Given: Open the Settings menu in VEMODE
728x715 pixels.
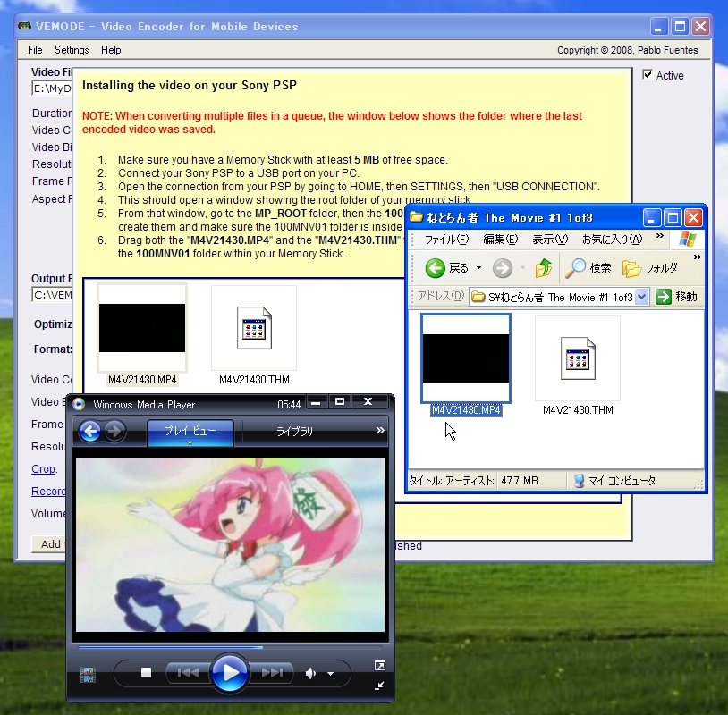Looking at the screenshot, I should coord(72,50).
